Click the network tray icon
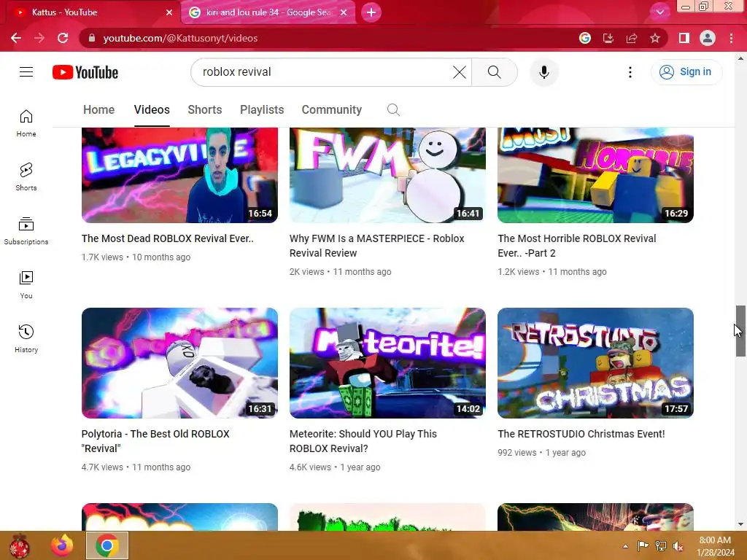Image resolution: width=747 pixels, height=560 pixels. [x=661, y=546]
